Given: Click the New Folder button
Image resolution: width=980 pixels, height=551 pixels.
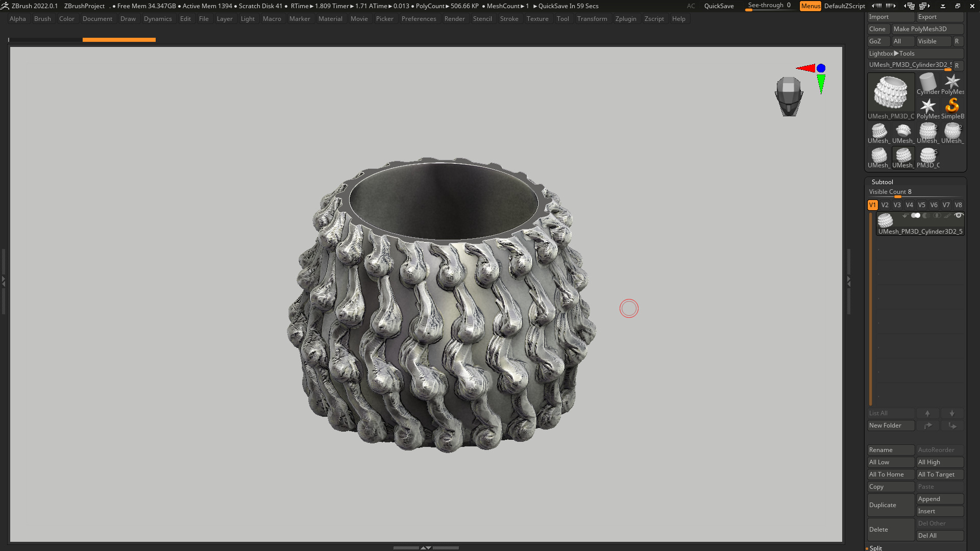Looking at the screenshot, I should [891, 425].
